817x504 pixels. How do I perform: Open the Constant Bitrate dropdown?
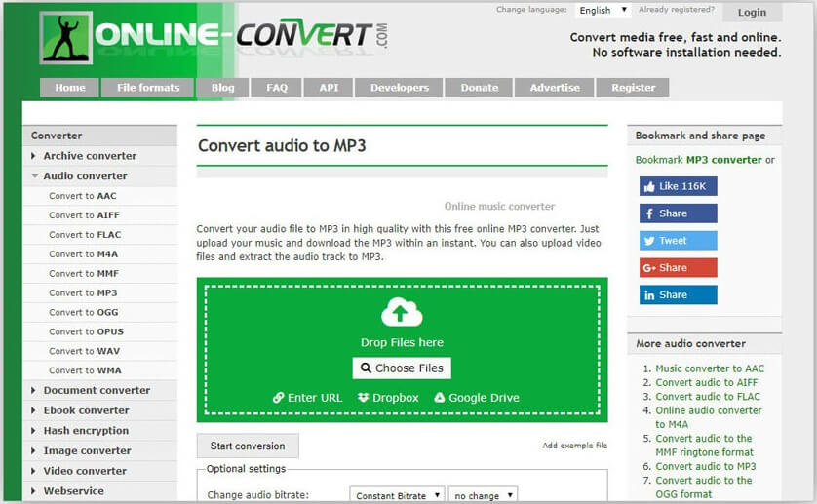click(x=397, y=495)
